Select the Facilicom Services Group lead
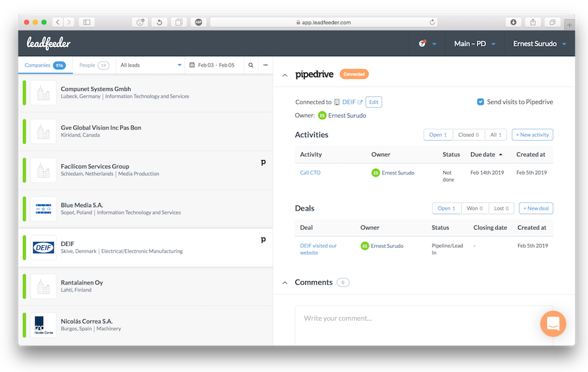 coord(146,170)
